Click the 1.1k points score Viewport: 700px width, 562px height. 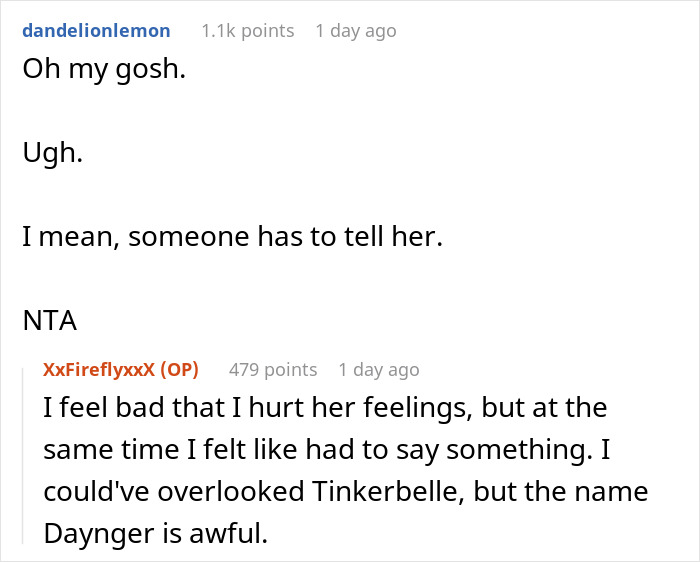247,31
